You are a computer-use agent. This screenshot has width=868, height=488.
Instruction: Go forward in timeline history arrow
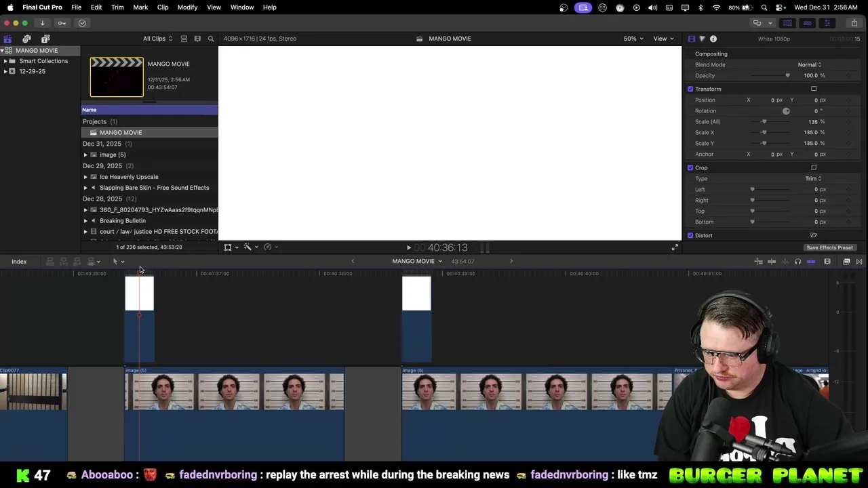(x=511, y=262)
